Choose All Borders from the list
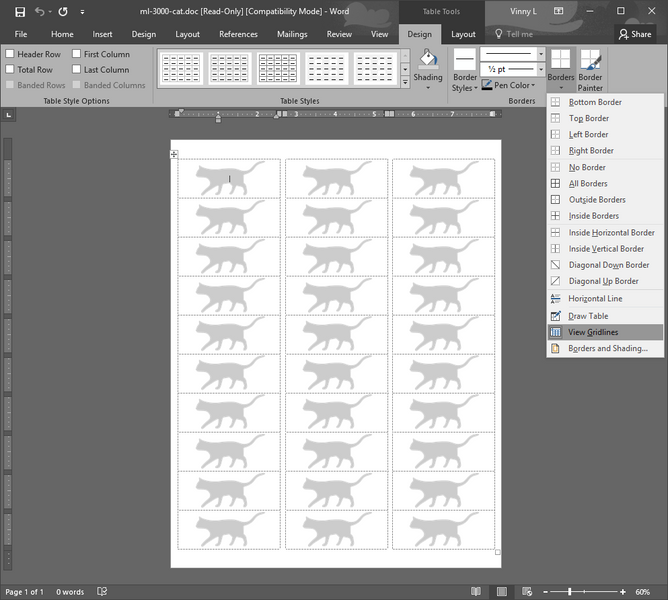The height and width of the screenshot is (600, 668). point(588,184)
